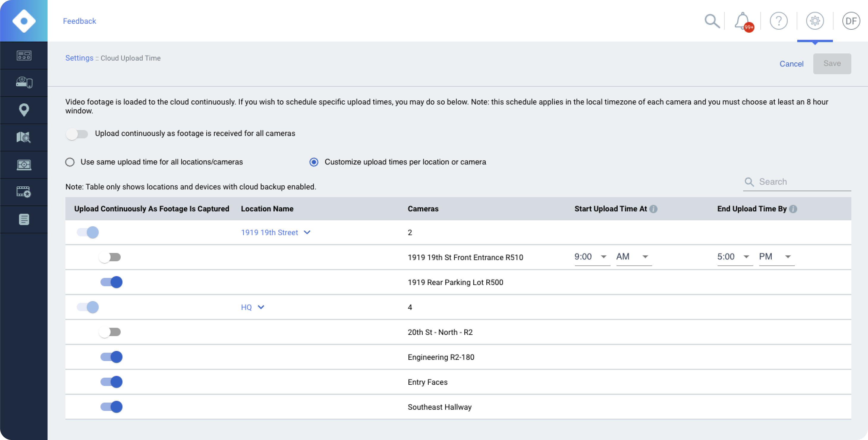Image resolution: width=868 pixels, height=440 pixels.
Task: Click the help question mark icon
Action: click(778, 21)
